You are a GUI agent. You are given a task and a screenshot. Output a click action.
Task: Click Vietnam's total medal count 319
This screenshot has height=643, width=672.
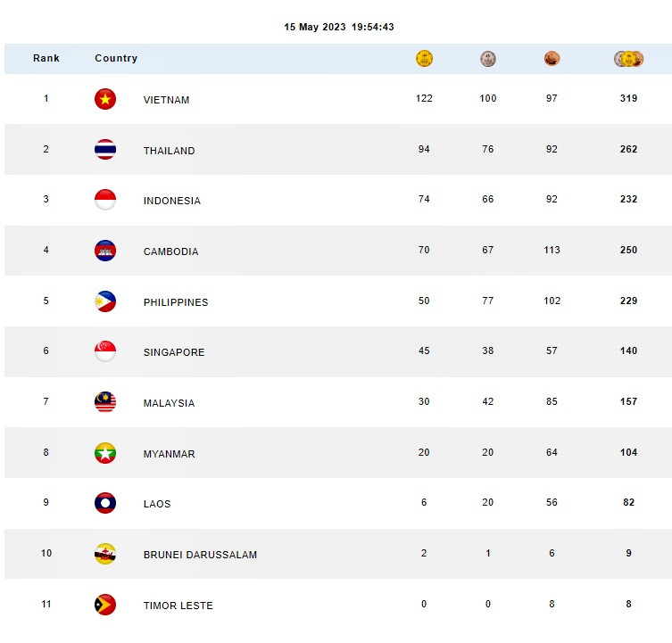click(x=628, y=98)
